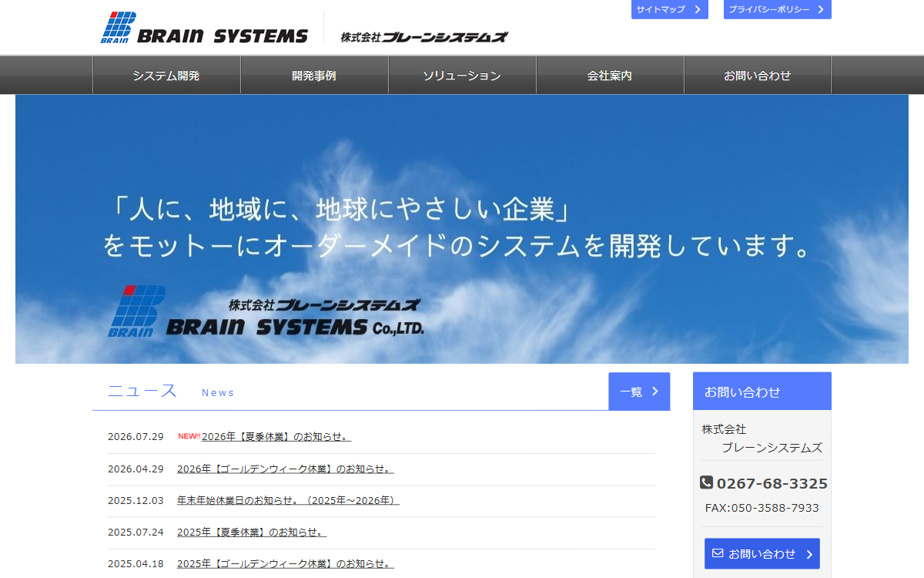Click the chevron on sidebar お問い合わせ button

tap(809, 554)
